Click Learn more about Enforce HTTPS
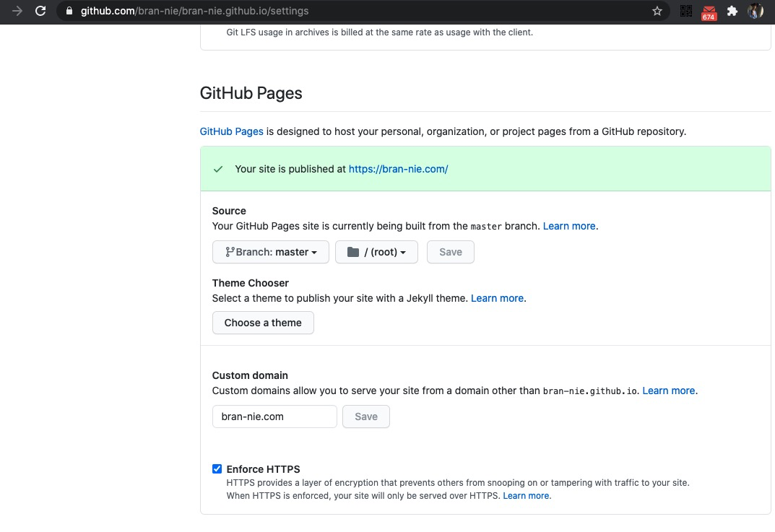Viewport: 775px width, 532px height. click(x=527, y=496)
